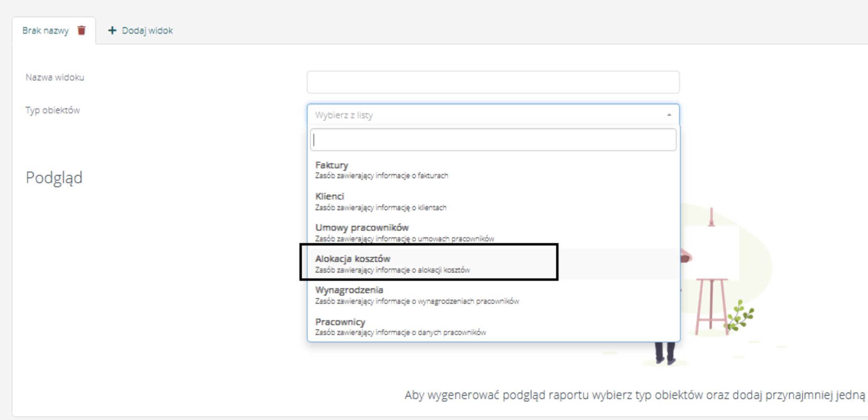
Task: Click the green plant illustration
Action: [x=740, y=315]
